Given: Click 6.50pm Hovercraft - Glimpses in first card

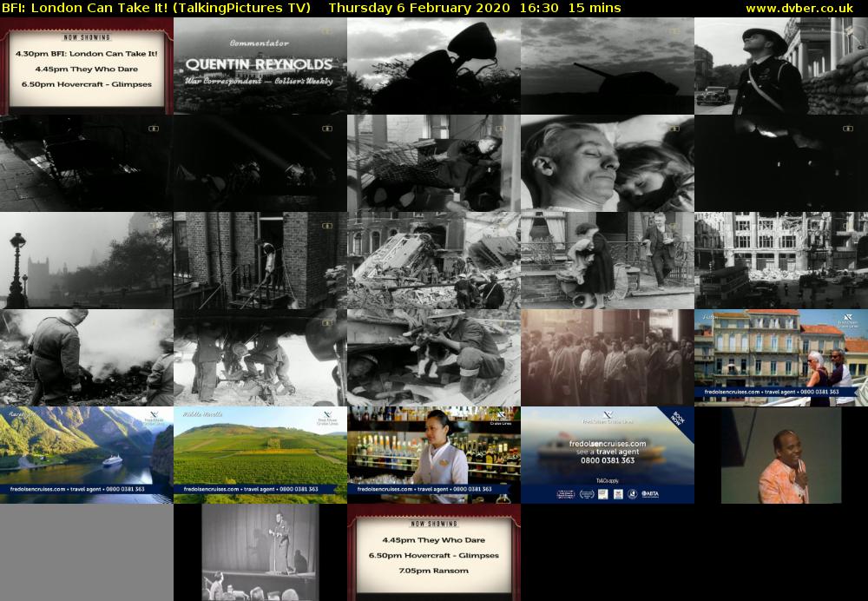Looking at the screenshot, I should (x=86, y=85).
